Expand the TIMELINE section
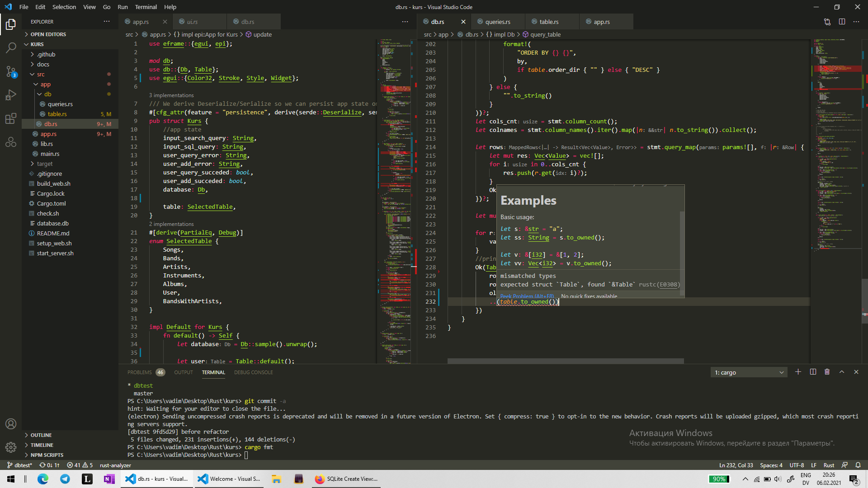 [x=70, y=445]
